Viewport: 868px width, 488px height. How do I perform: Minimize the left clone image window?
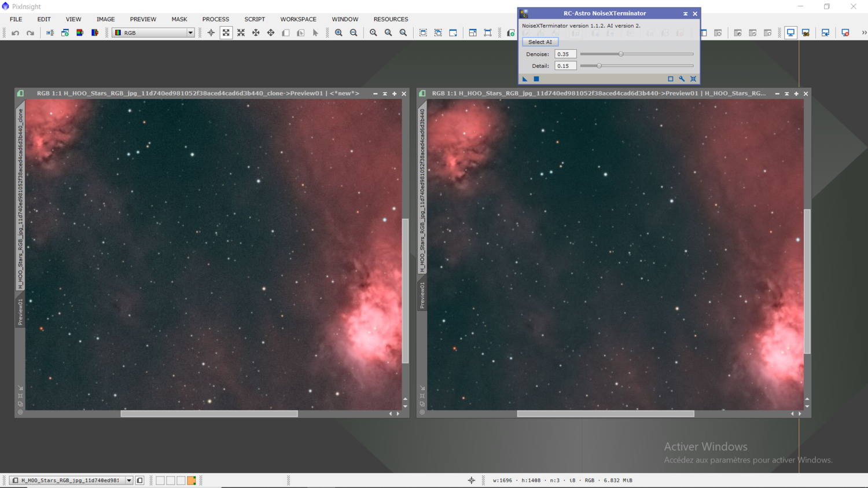click(376, 94)
